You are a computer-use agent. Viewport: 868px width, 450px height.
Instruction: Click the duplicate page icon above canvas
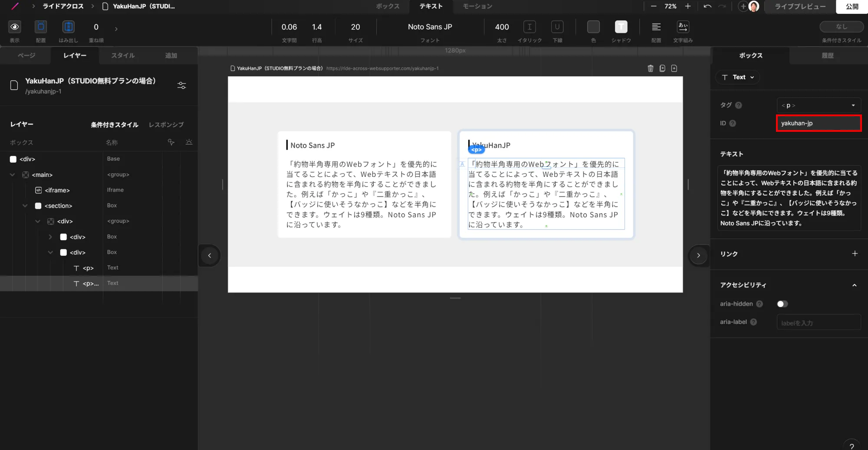click(x=662, y=68)
